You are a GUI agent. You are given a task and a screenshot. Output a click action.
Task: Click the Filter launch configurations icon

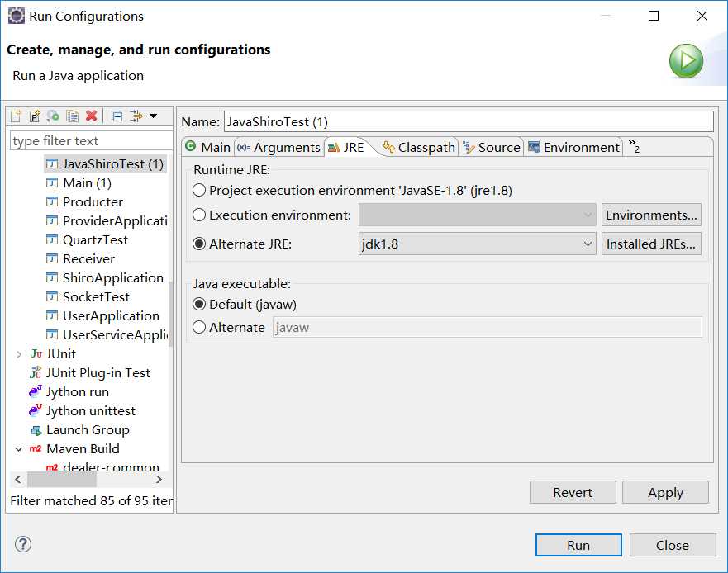136,116
